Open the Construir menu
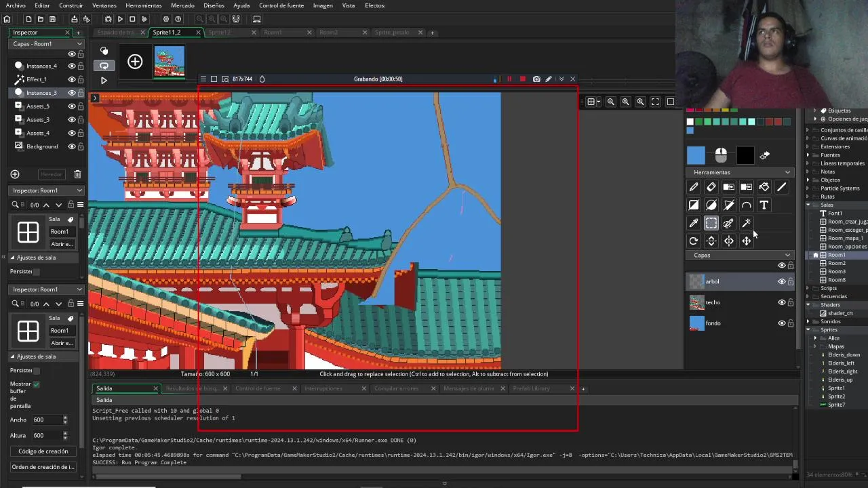 pos(71,5)
